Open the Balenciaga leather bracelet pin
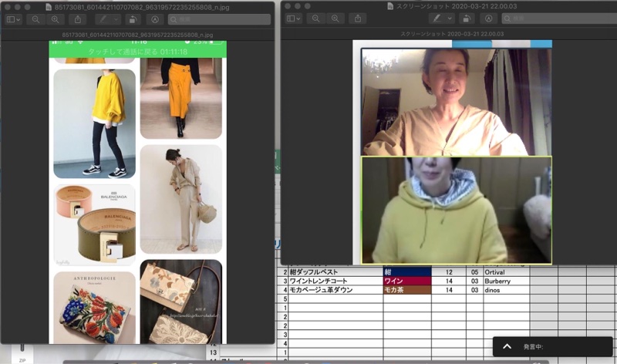 coord(94,225)
